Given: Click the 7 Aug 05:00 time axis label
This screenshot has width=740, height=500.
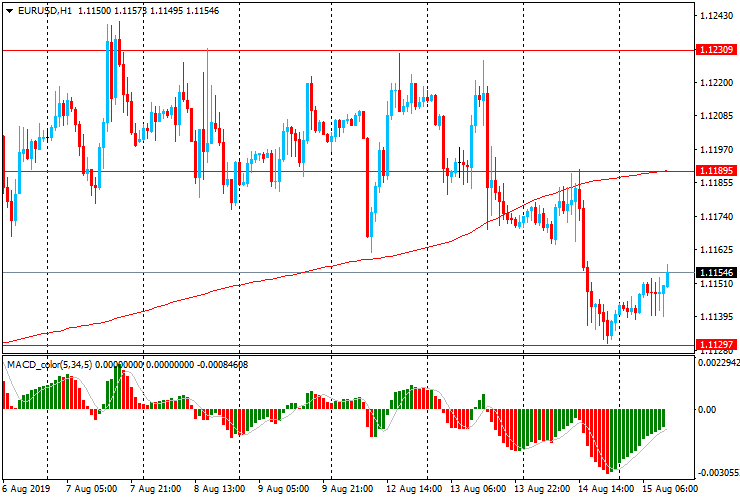Looking at the screenshot, I should 92,489.
